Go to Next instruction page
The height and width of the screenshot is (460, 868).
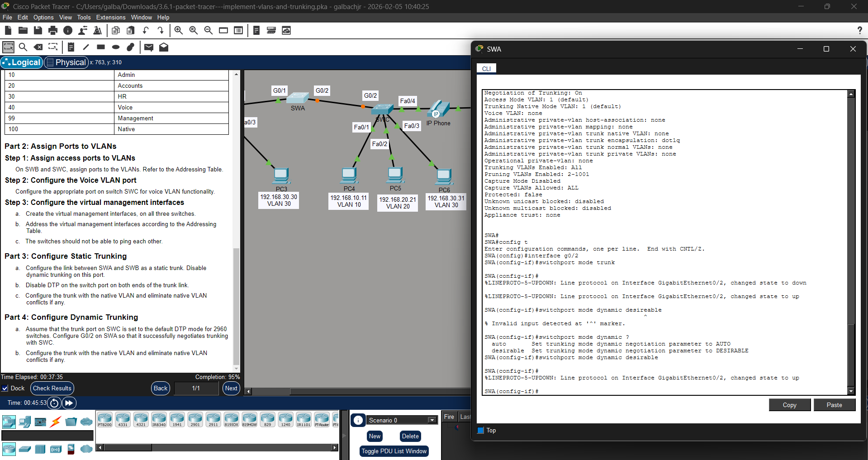tap(231, 388)
